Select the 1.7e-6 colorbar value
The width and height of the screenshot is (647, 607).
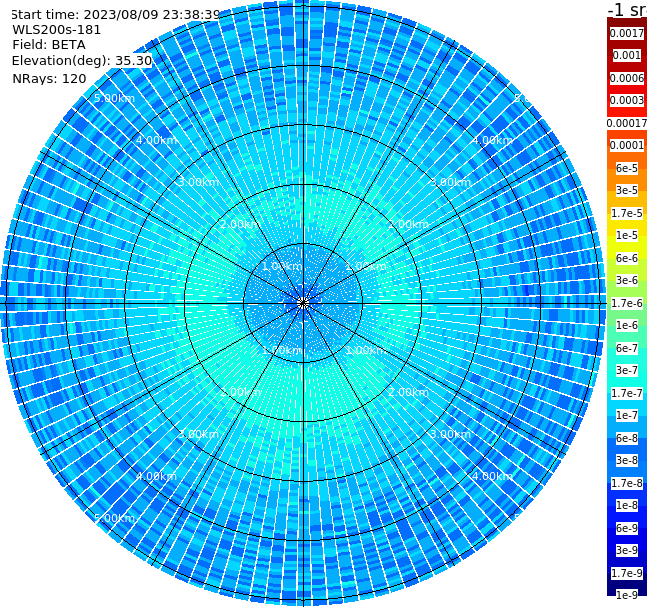pos(627,303)
